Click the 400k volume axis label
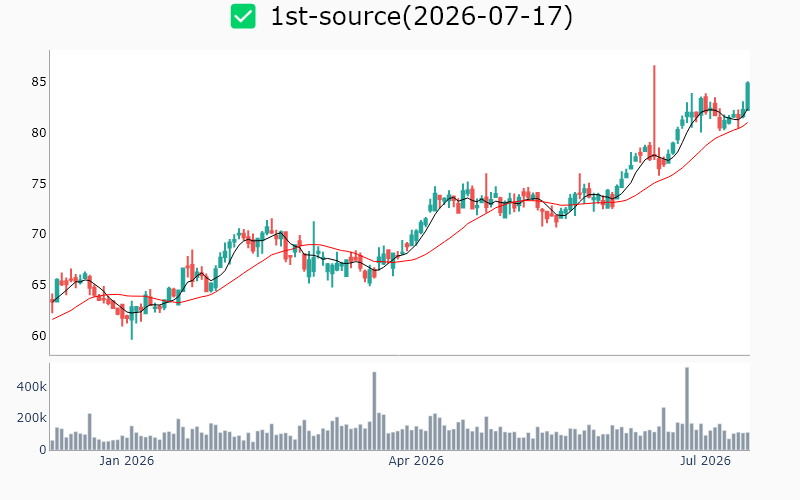 pos(32,387)
